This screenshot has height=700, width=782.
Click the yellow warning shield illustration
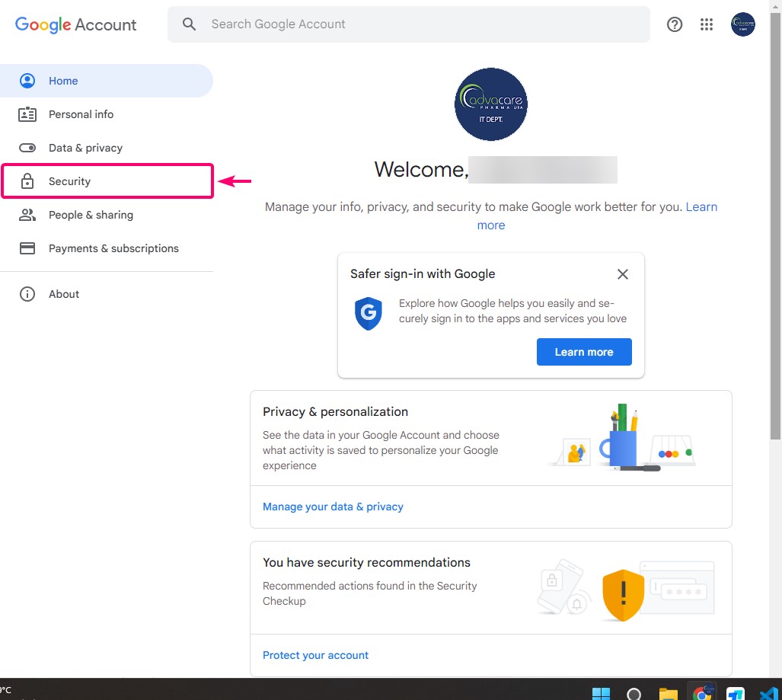623,595
